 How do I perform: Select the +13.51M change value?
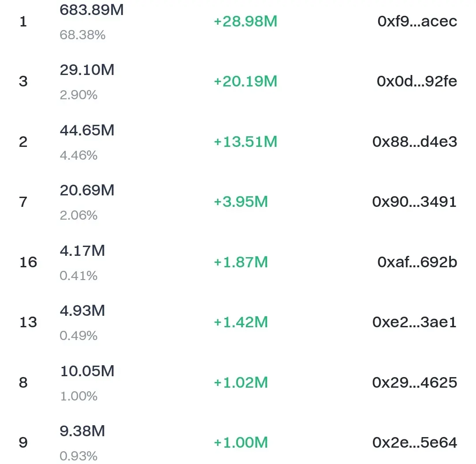pos(245,142)
